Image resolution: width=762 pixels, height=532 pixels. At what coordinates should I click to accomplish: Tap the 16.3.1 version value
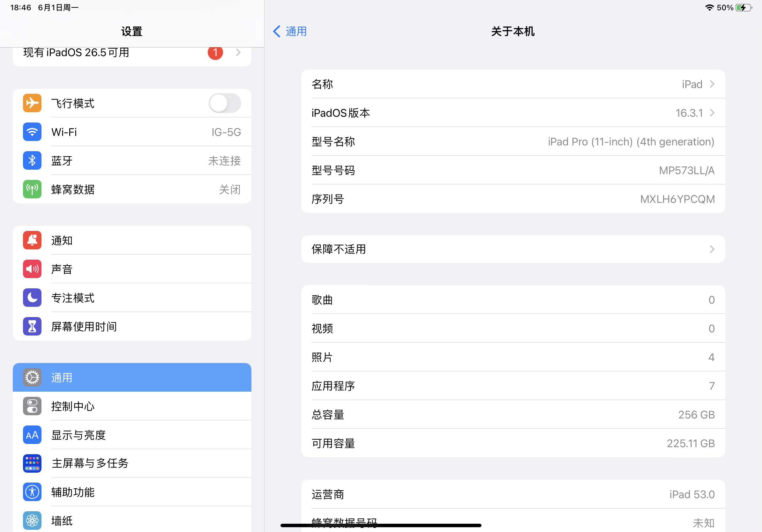[689, 113]
